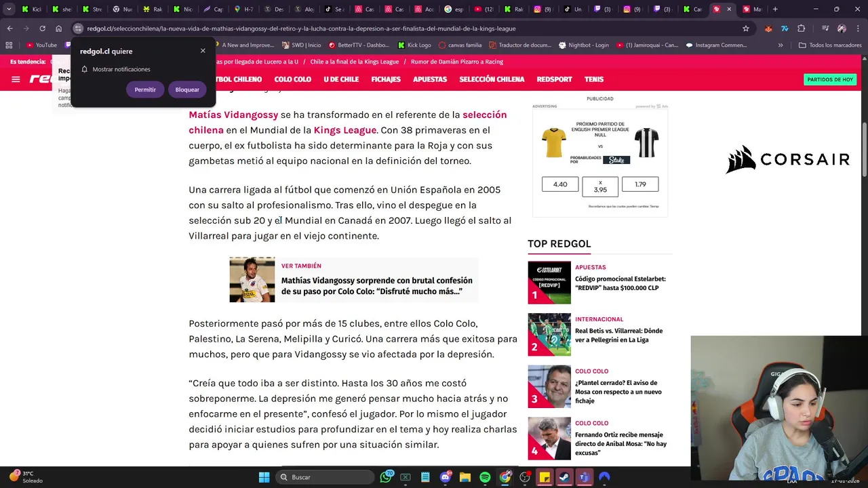868x488 pixels.
Task: Open Spotify from taskbar
Action: (485, 477)
